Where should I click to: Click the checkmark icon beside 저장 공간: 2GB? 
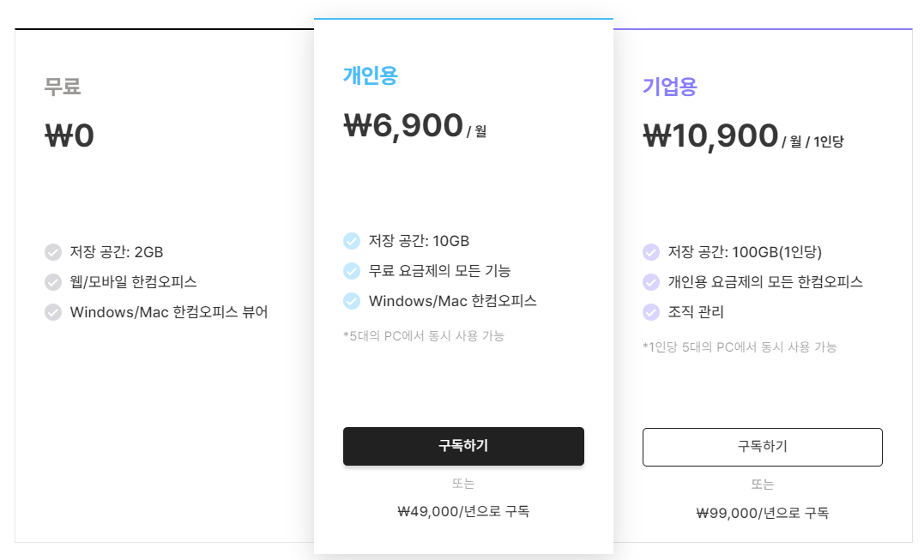tap(52, 251)
